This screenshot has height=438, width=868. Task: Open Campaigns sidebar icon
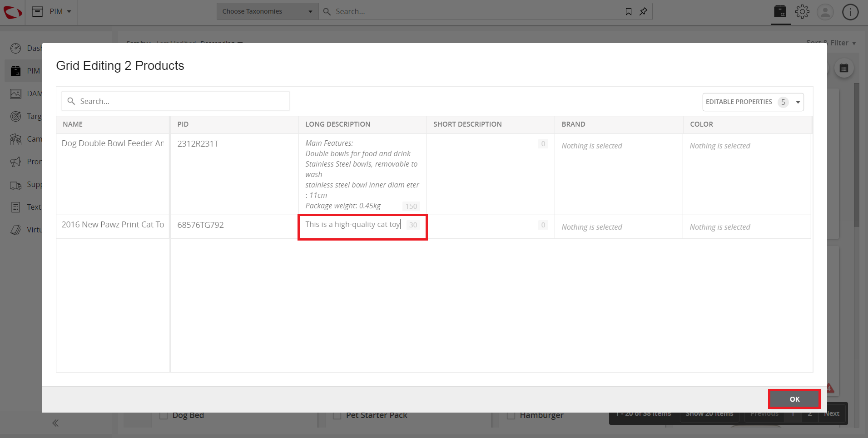click(16, 139)
